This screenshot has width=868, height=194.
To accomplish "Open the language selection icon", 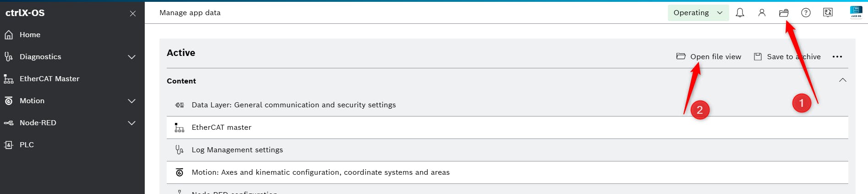I will [828, 13].
